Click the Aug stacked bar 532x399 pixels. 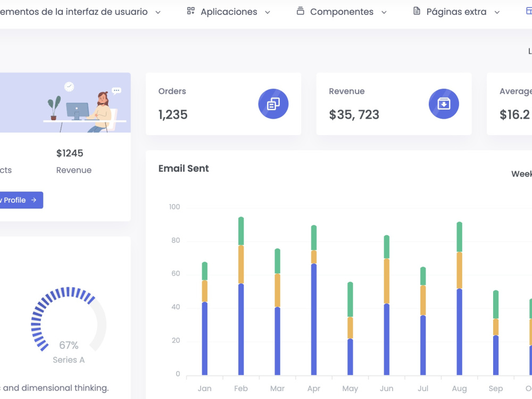pyautogui.click(x=460, y=298)
